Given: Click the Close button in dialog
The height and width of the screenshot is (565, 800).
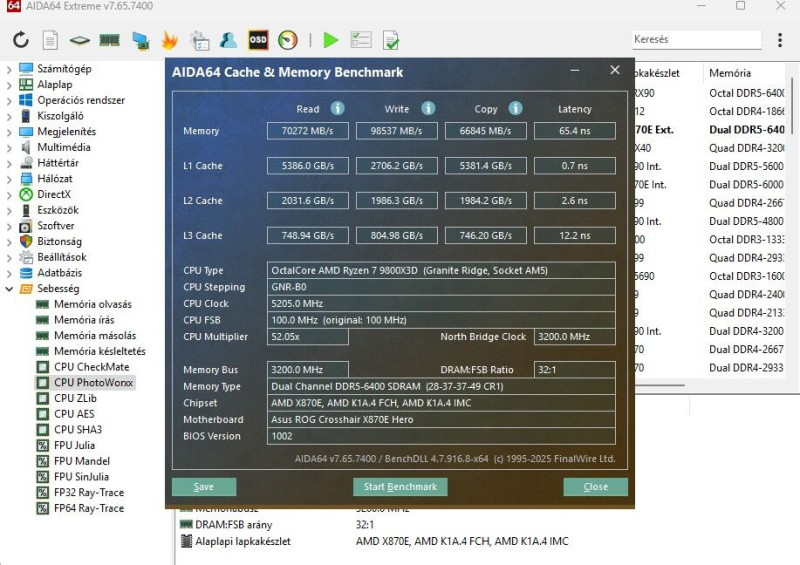Looking at the screenshot, I should pos(595,487).
